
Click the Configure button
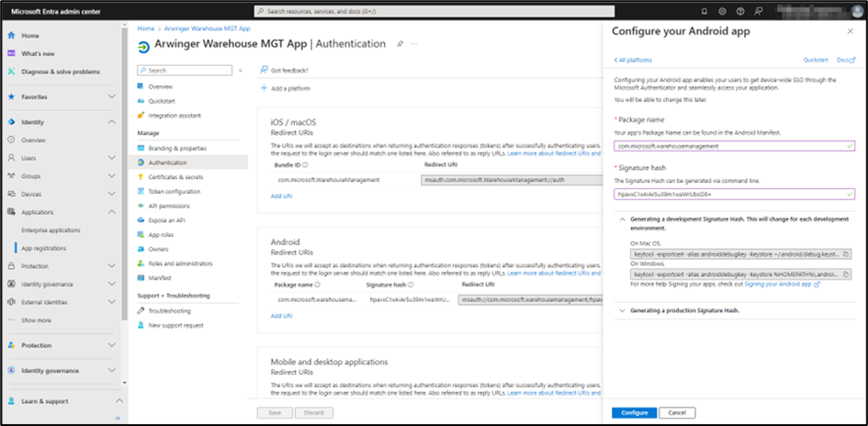tap(634, 413)
